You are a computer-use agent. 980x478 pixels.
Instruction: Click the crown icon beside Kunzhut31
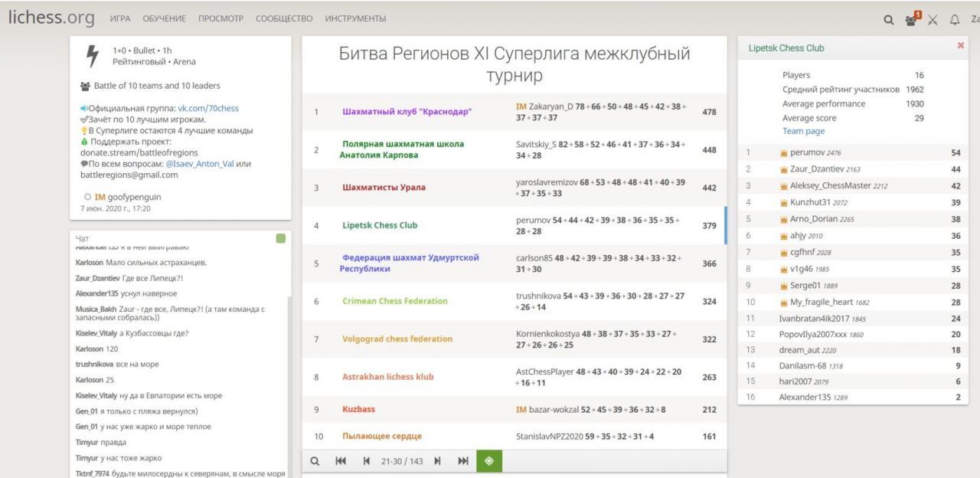click(x=784, y=203)
